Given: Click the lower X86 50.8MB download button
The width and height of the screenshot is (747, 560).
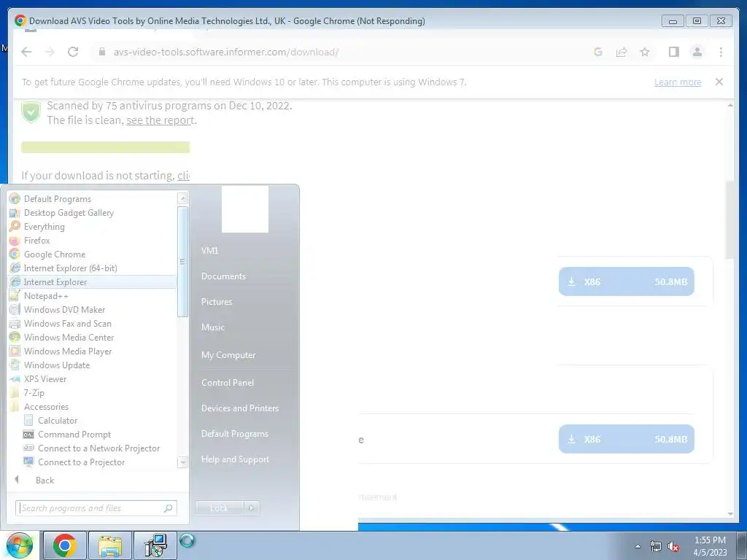Looking at the screenshot, I should 626,438.
